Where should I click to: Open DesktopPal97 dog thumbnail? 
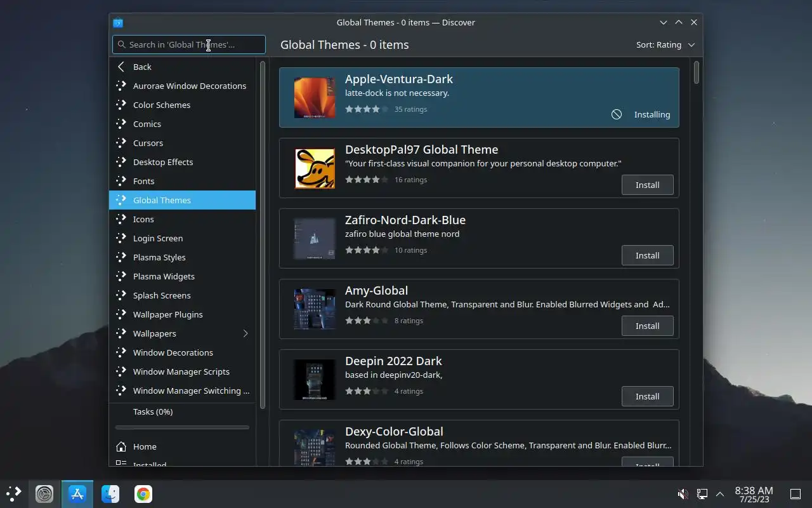pos(315,168)
